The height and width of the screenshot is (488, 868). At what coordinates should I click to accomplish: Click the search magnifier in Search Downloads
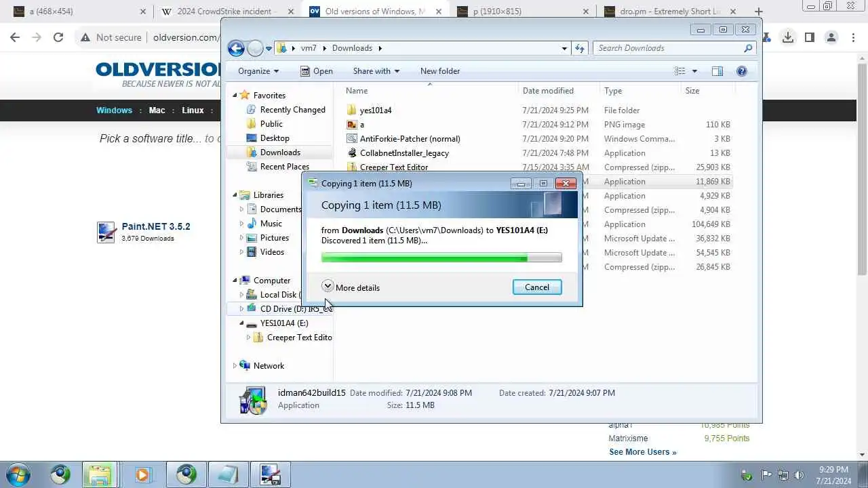pyautogui.click(x=748, y=48)
